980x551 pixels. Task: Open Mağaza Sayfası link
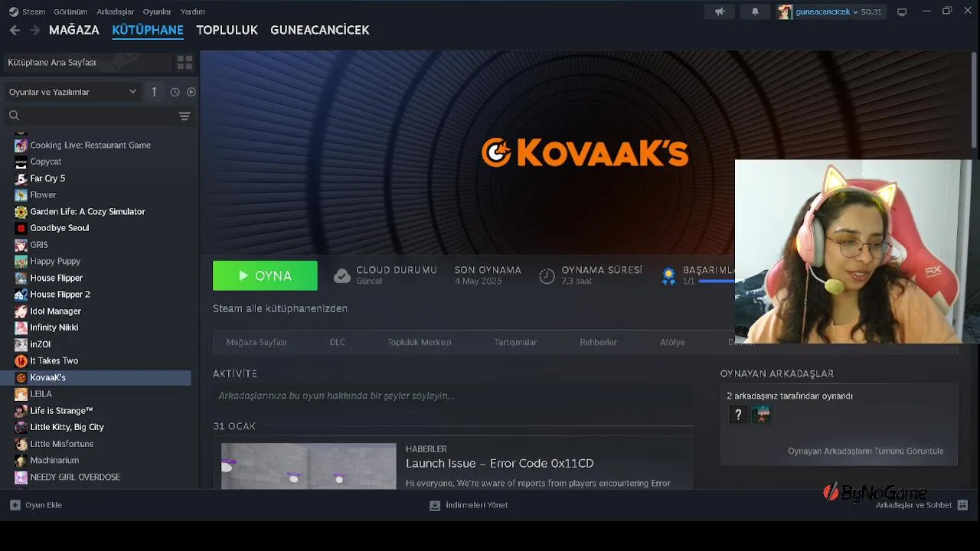coord(256,342)
